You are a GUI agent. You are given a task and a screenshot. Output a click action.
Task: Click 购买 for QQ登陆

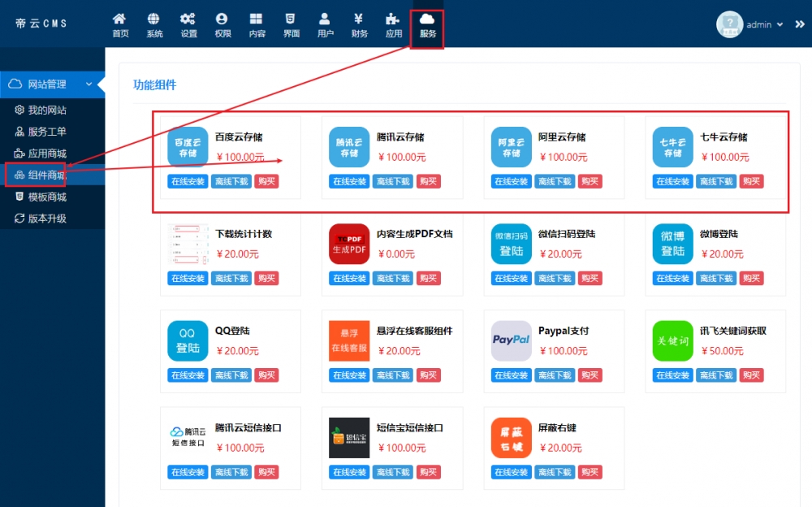point(266,375)
